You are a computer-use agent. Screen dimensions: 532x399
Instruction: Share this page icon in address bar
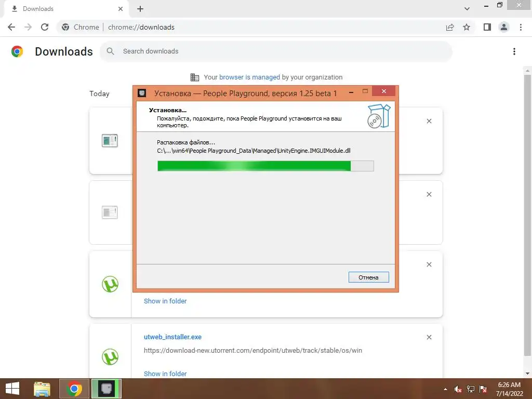point(450,27)
